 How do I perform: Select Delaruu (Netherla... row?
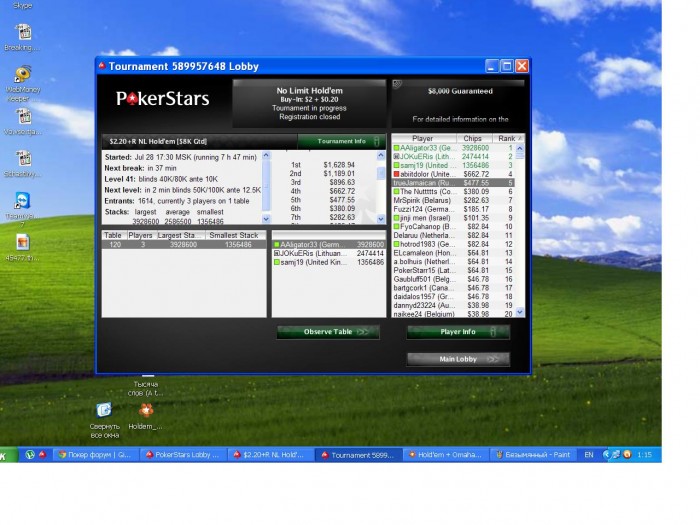453,235
